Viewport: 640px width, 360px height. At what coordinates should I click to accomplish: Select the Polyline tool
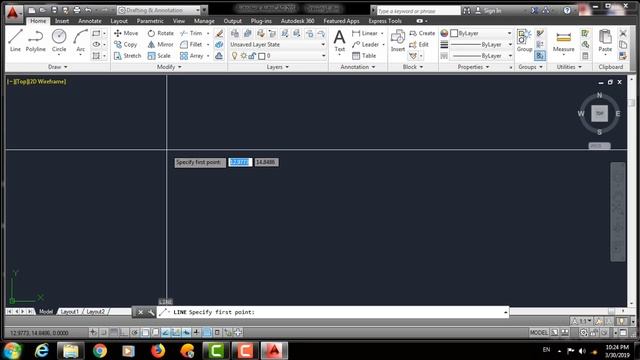[36, 40]
